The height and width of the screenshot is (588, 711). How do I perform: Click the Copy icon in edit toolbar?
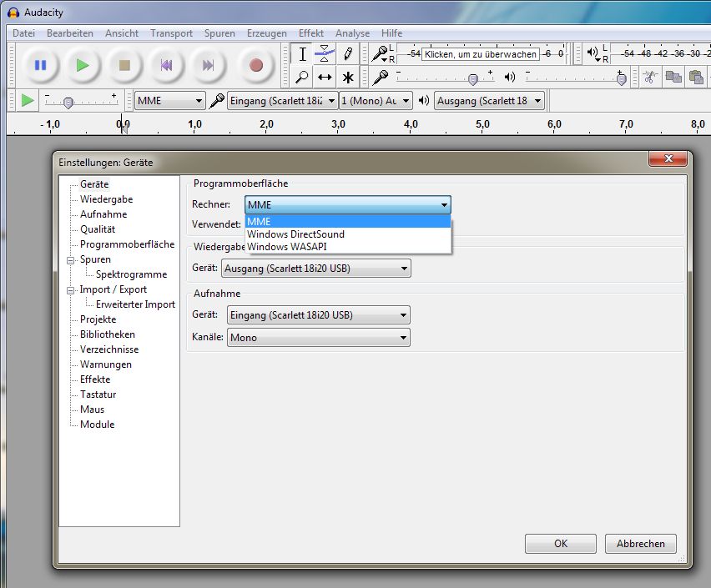(x=673, y=77)
